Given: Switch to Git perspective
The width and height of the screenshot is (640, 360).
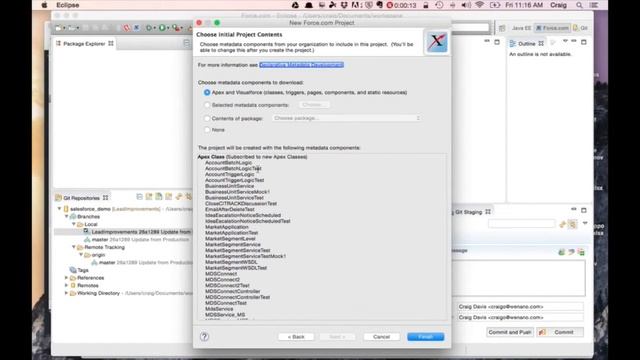Looking at the screenshot, I should coord(580,28).
